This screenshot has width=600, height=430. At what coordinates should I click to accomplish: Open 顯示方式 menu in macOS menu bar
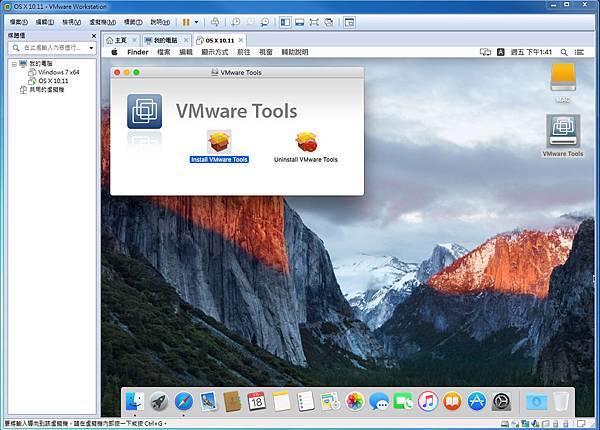pos(215,52)
